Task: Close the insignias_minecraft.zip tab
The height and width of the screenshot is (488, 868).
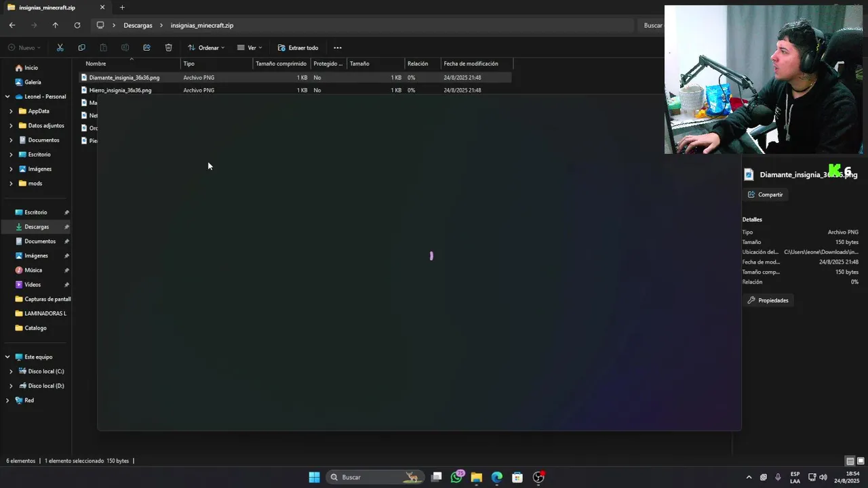Action: click(x=102, y=7)
